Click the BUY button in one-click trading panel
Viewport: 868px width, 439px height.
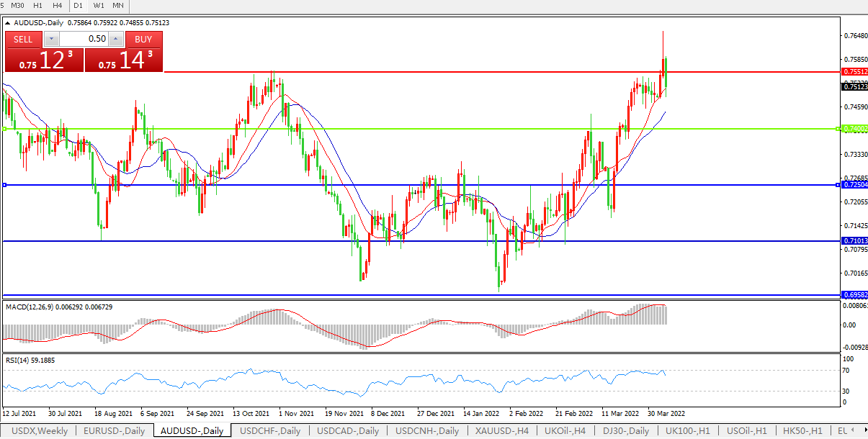click(143, 40)
